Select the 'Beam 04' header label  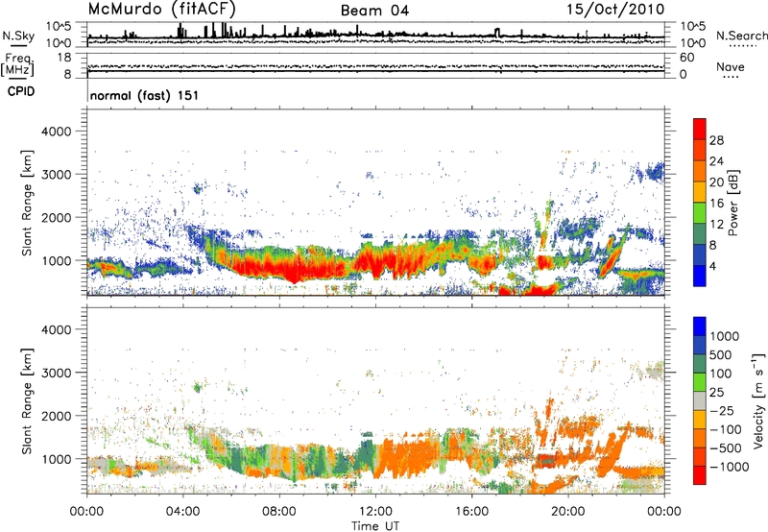click(x=374, y=11)
